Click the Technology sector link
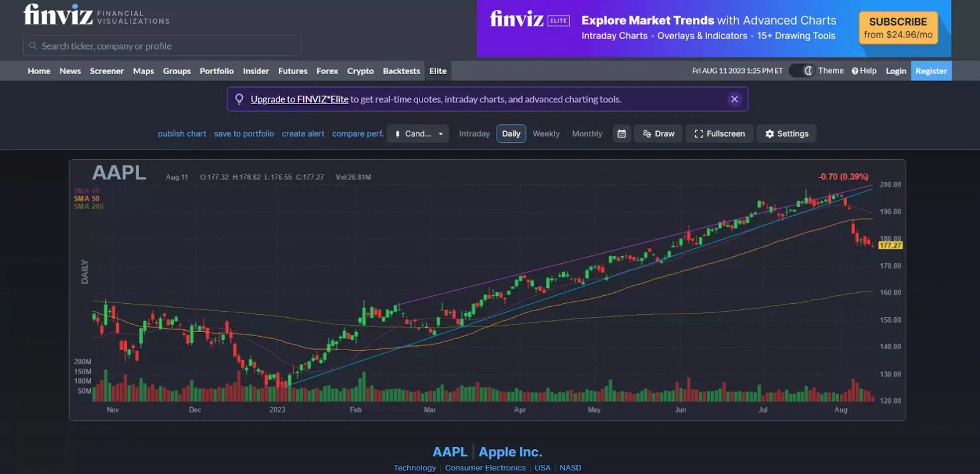980x474 pixels. [415, 468]
